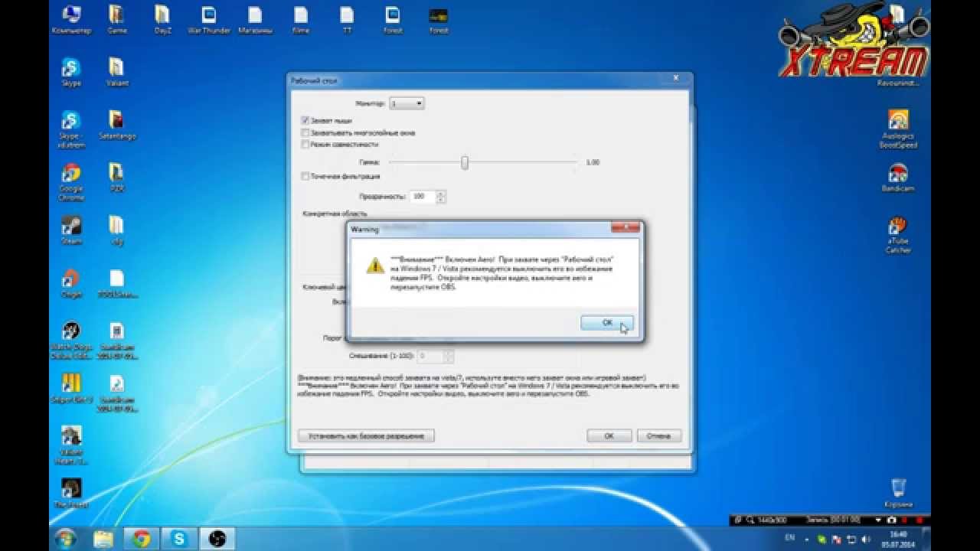Open the Origin desktop shortcut

[x=71, y=283]
